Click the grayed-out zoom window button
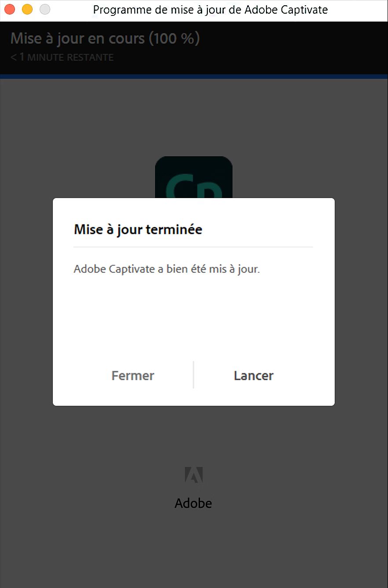This screenshot has width=388, height=588. click(x=45, y=9)
